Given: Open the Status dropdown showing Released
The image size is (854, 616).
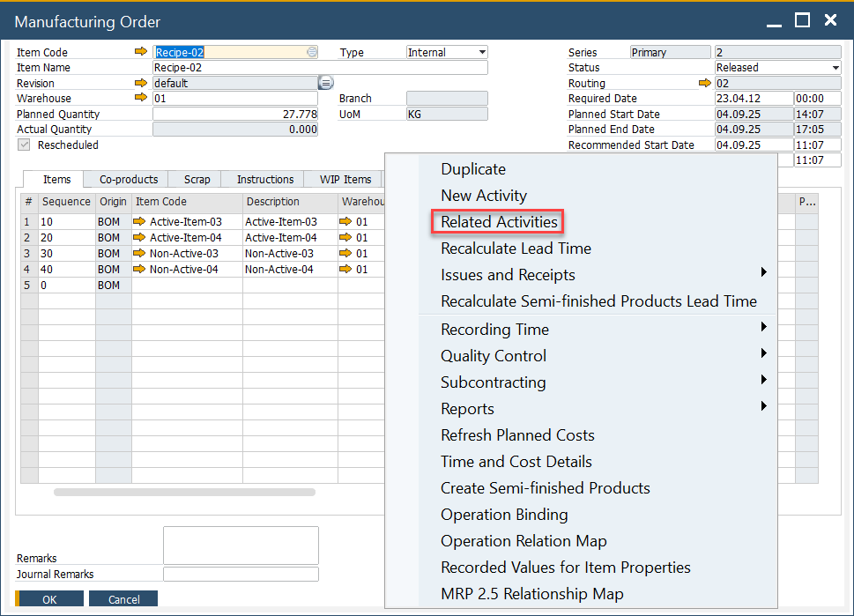Looking at the screenshot, I should point(835,68).
